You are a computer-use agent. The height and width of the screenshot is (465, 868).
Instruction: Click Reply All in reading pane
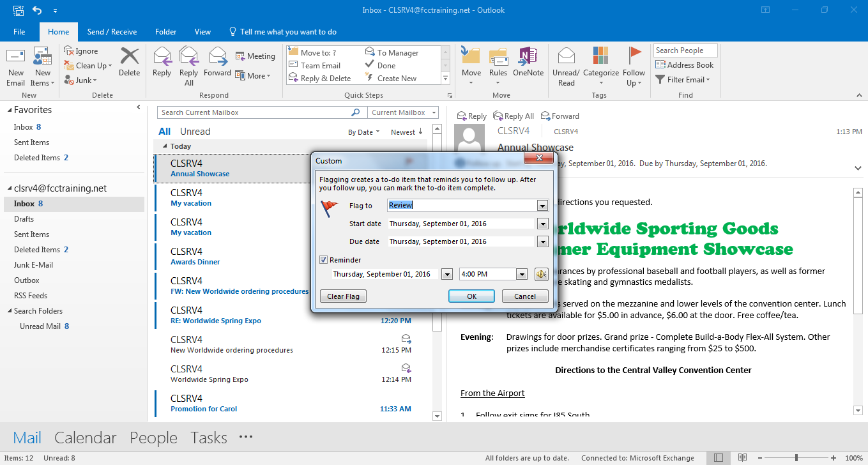pyautogui.click(x=513, y=116)
